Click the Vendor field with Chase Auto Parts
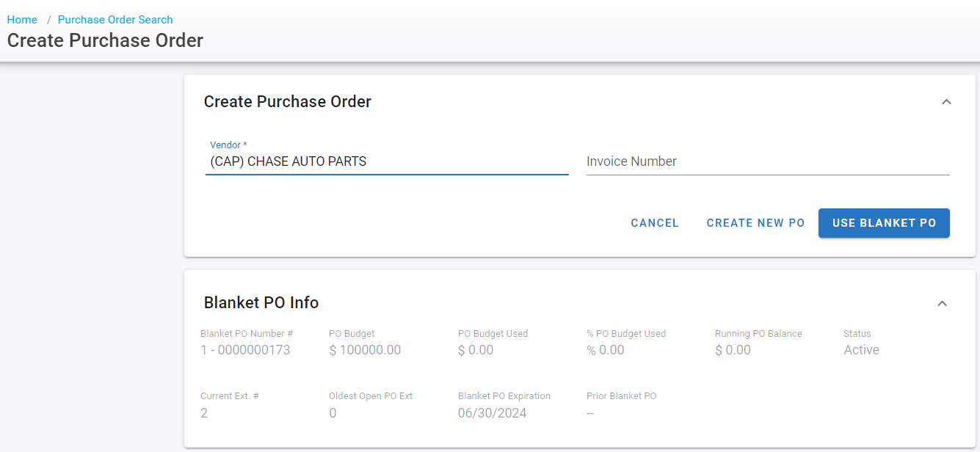980x452 pixels. coord(387,161)
